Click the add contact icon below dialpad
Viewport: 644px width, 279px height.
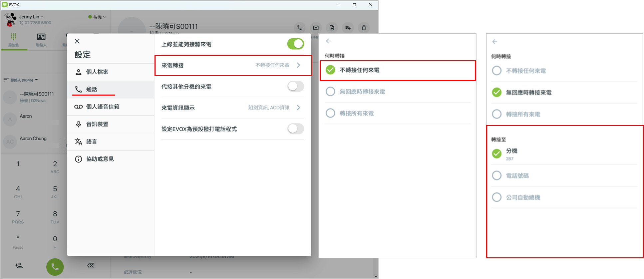19,265
